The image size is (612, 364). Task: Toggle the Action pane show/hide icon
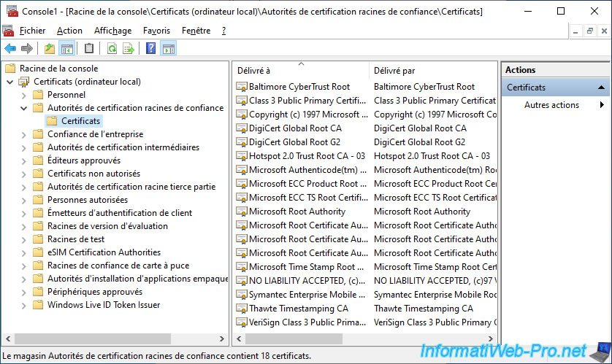(168, 49)
